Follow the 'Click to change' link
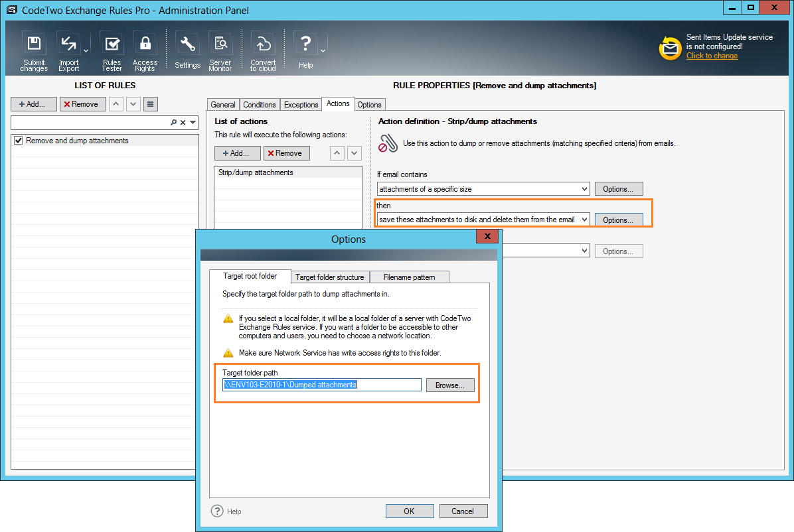This screenshot has height=532, width=794. click(x=712, y=56)
